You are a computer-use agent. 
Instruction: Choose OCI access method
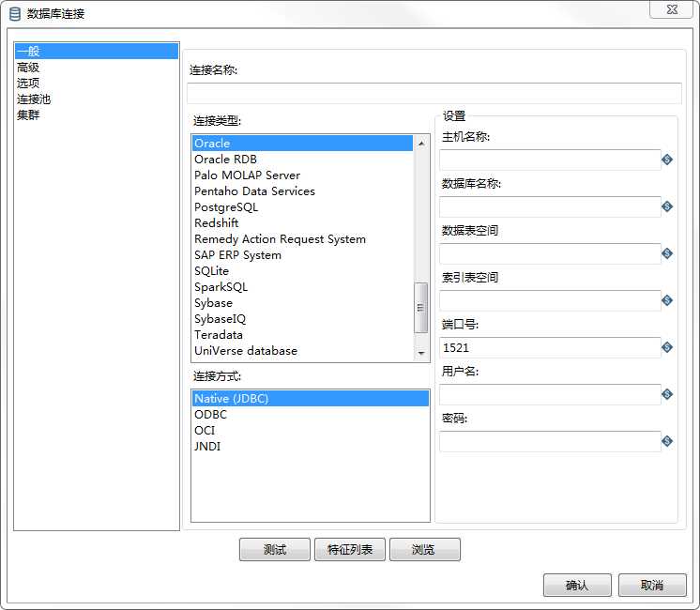(x=311, y=431)
